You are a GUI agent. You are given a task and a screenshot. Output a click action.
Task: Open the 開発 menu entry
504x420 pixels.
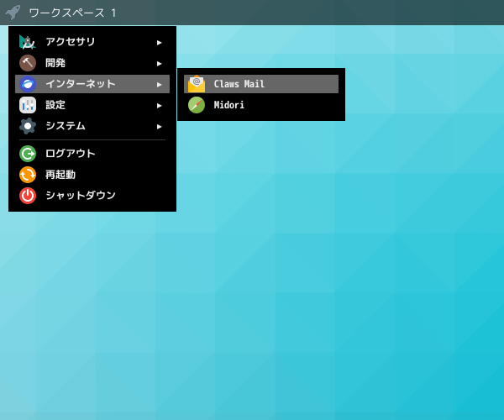[92, 63]
